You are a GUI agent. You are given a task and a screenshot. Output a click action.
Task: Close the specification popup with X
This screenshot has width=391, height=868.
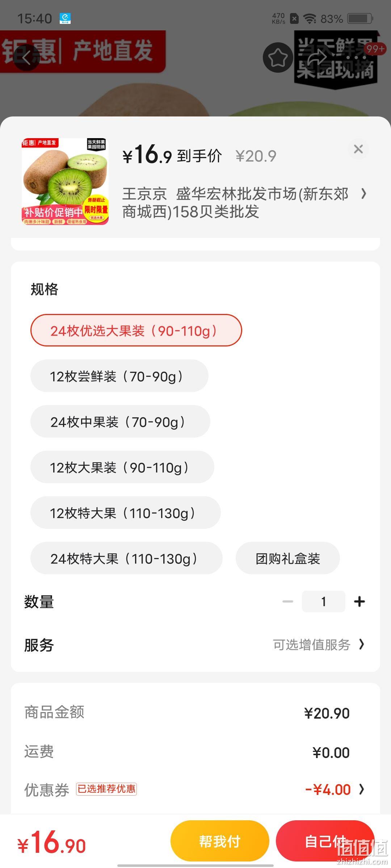tap(358, 149)
